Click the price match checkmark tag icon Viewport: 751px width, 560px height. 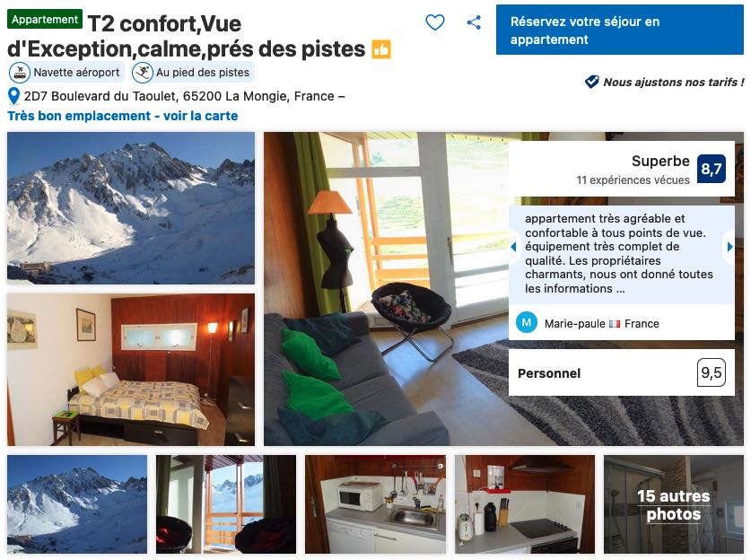coord(591,82)
